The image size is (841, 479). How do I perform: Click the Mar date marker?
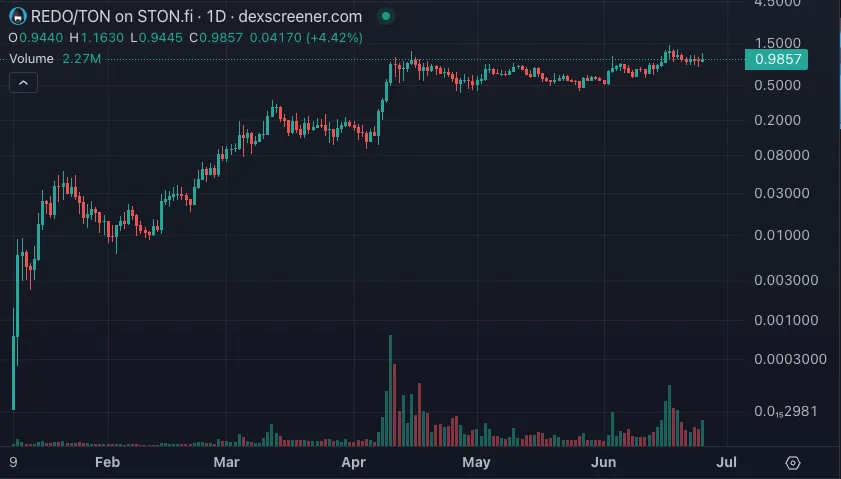click(229, 463)
